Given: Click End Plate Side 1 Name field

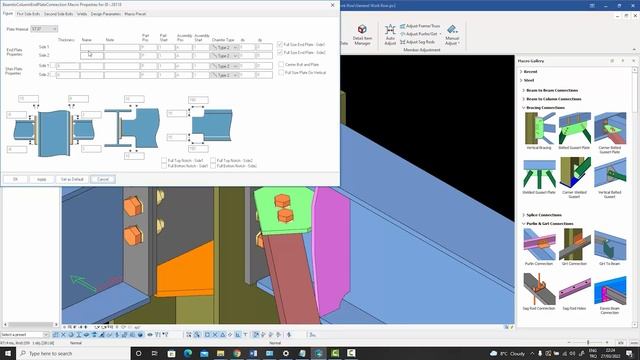Looking at the screenshot, I should [x=92, y=47].
